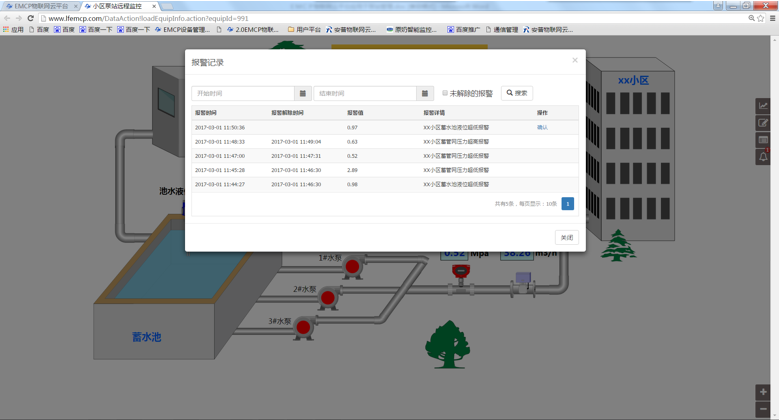Click the 1#水泵 pump indicator
Image resolution: width=780 pixels, height=420 pixels.
click(x=352, y=267)
